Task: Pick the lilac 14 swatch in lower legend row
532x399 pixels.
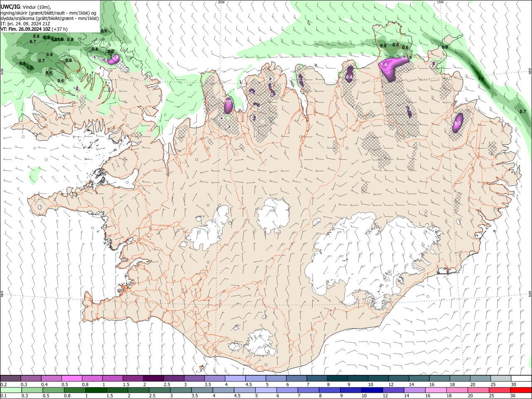Action: (414, 390)
